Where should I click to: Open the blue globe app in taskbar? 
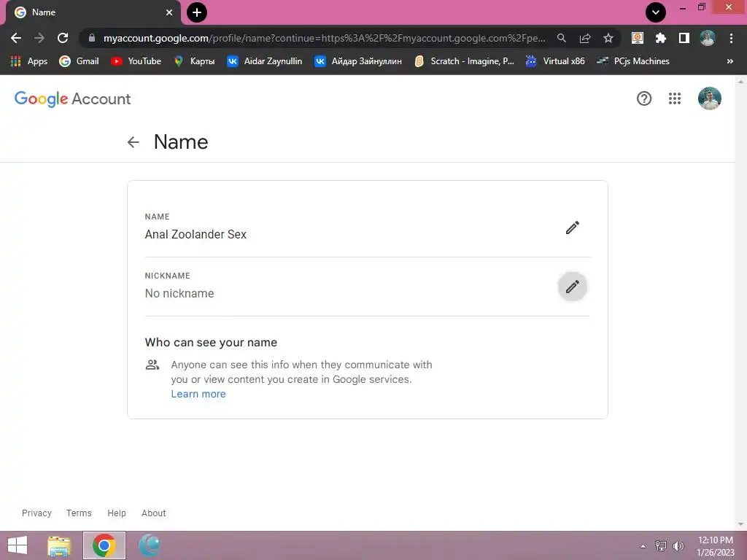pos(149,545)
